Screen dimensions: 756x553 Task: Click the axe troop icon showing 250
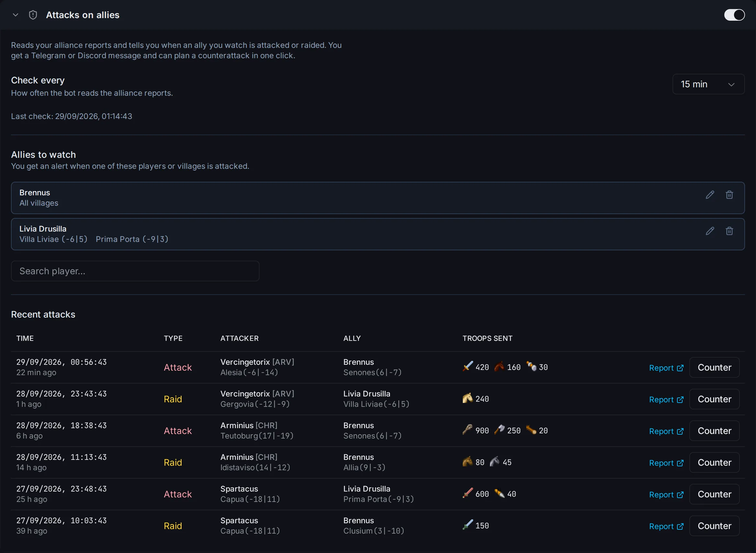[499, 429]
